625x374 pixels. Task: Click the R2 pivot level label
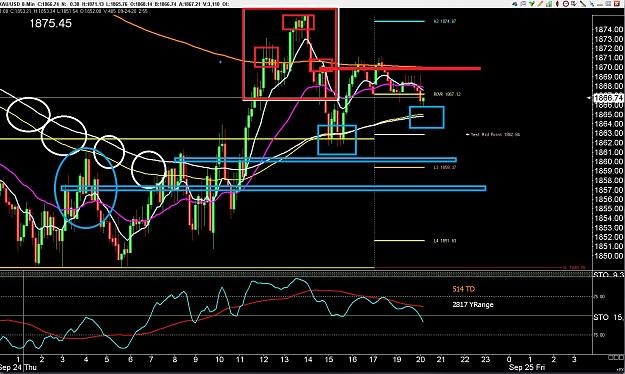pos(444,21)
